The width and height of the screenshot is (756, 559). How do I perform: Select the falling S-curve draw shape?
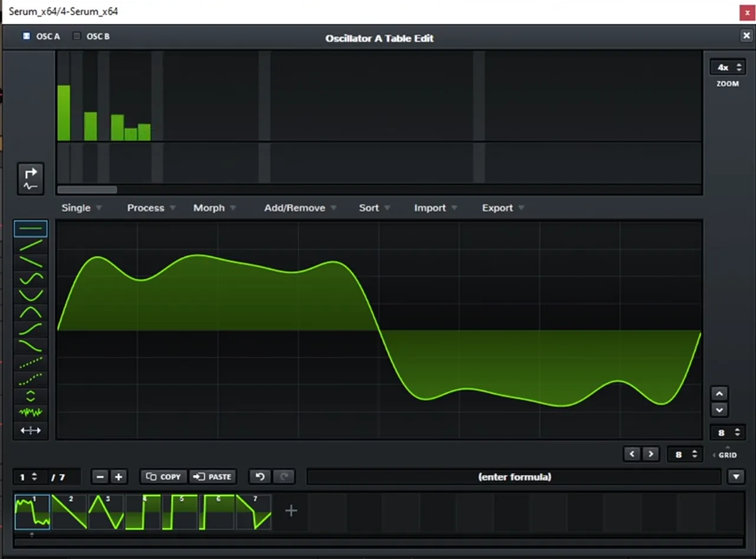(31, 346)
